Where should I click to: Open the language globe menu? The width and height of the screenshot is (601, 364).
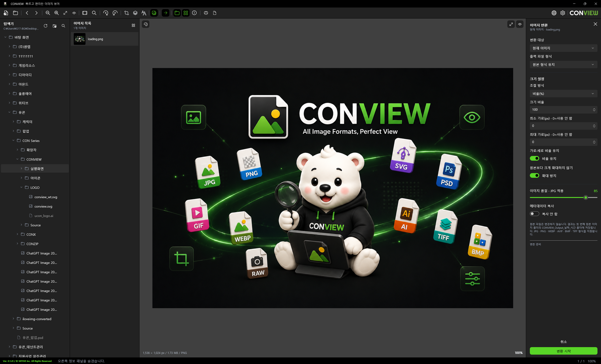pos(554,13)
